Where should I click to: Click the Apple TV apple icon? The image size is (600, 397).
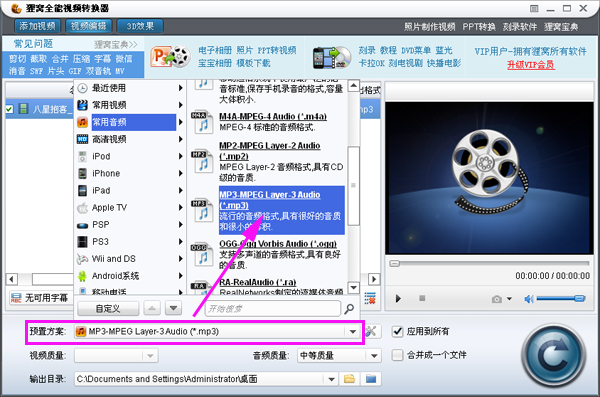point(82,208)
